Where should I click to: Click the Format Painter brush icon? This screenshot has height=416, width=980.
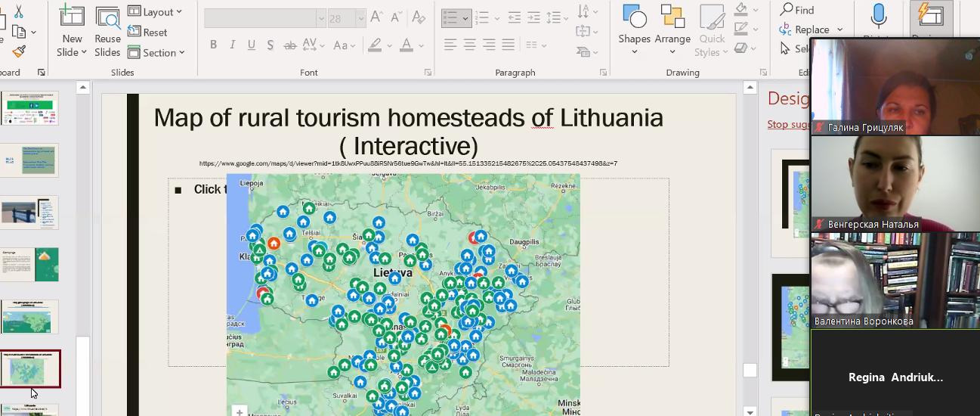coord(19,51)
